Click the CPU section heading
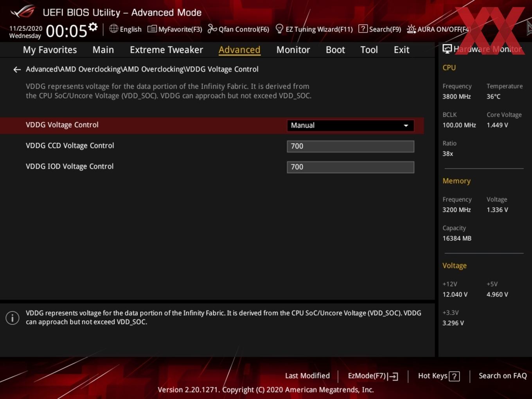 point(449,68)
